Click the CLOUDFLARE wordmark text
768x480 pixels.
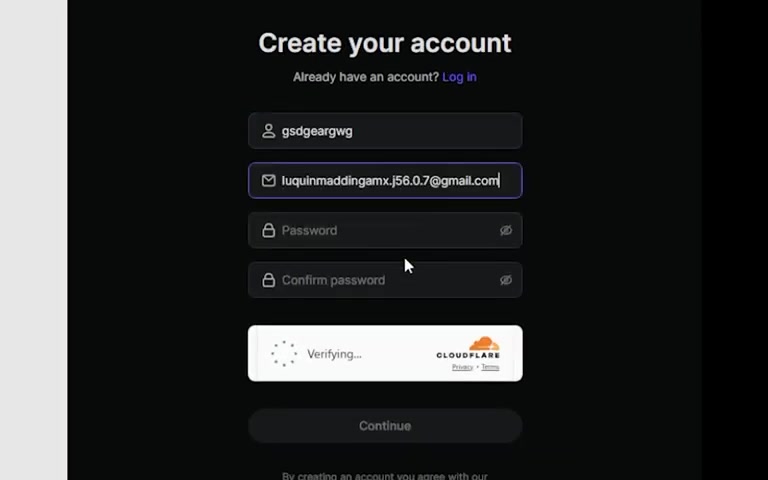point(468,355)
